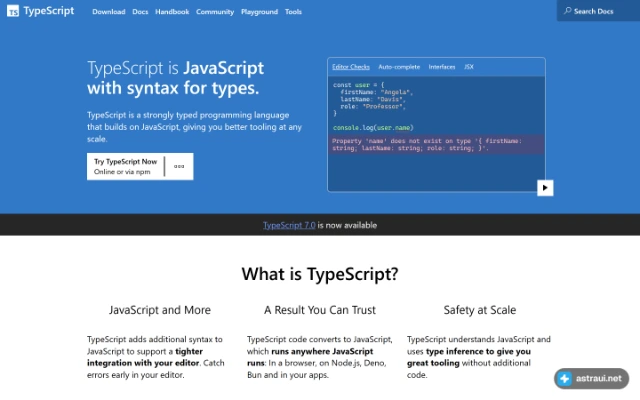Open the Community page
Viewport: 640px width, 400px height.
click(x=215, y=12)
